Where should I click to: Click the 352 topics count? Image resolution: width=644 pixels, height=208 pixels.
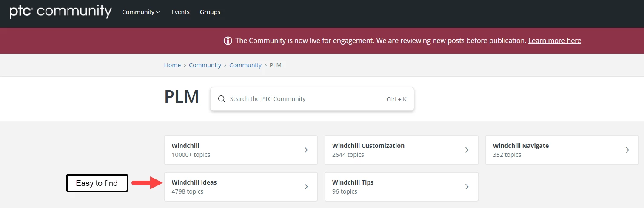coord(507,155)
